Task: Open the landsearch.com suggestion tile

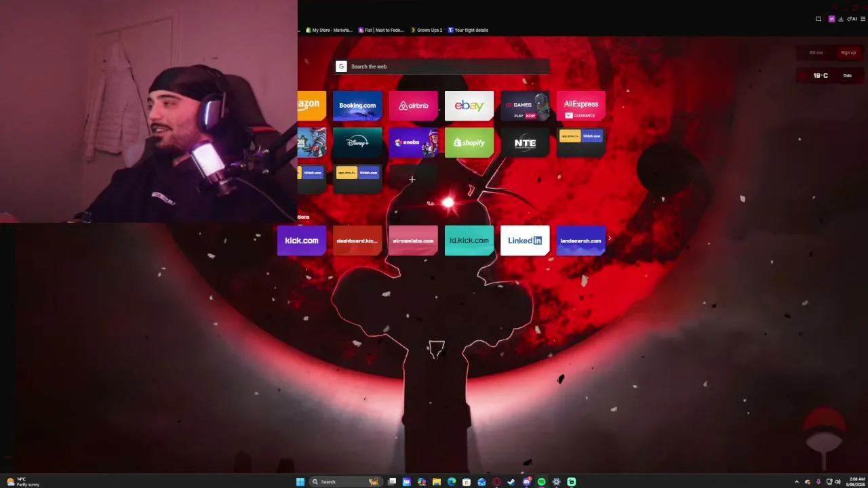Action: point(581,241)
